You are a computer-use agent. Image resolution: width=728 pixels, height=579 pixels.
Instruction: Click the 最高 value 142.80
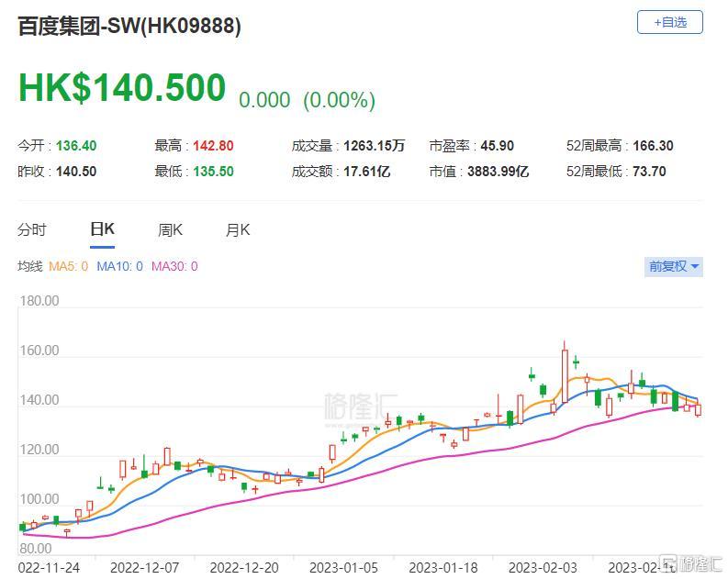pos(213,146)
